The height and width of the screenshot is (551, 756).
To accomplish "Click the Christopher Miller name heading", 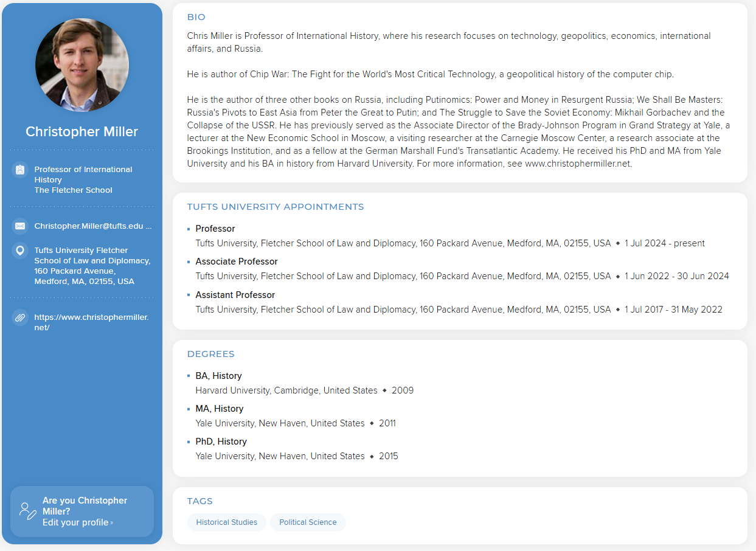I will [82, 132].
